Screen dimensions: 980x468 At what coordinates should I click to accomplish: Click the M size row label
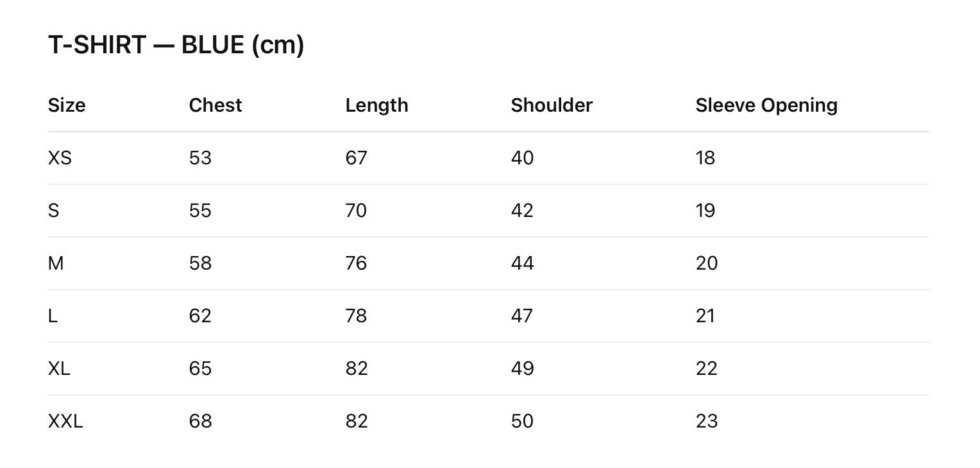point(56,263)
